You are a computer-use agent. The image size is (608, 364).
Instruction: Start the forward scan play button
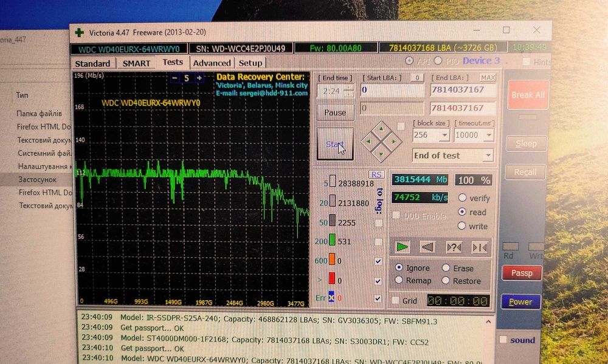click(x=402, y=247)
